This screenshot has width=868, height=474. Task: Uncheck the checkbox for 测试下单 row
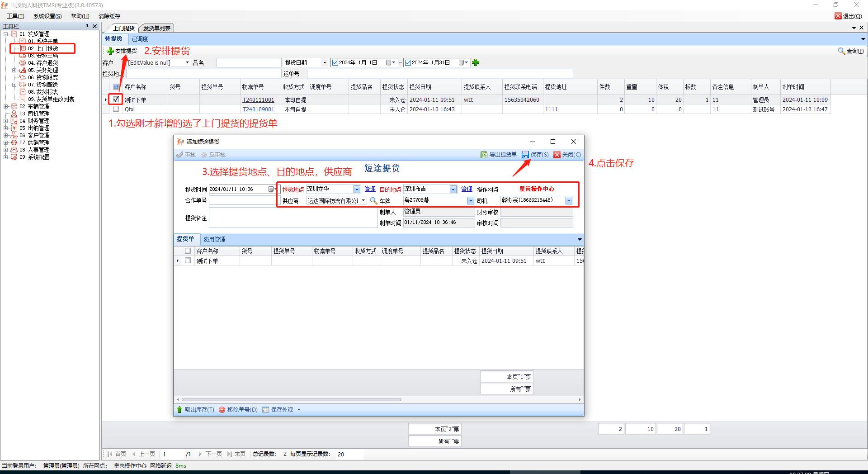pos(116,99)
